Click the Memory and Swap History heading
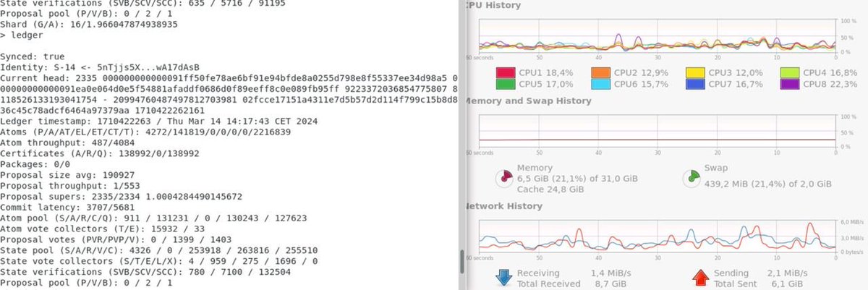868x290 pixels. click(528, 101)
